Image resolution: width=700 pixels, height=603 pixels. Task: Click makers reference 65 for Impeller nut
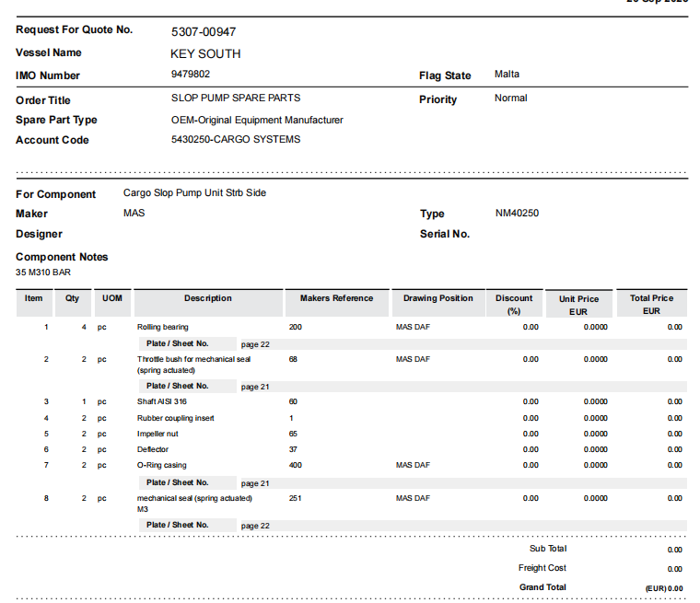tap(293, 434)
